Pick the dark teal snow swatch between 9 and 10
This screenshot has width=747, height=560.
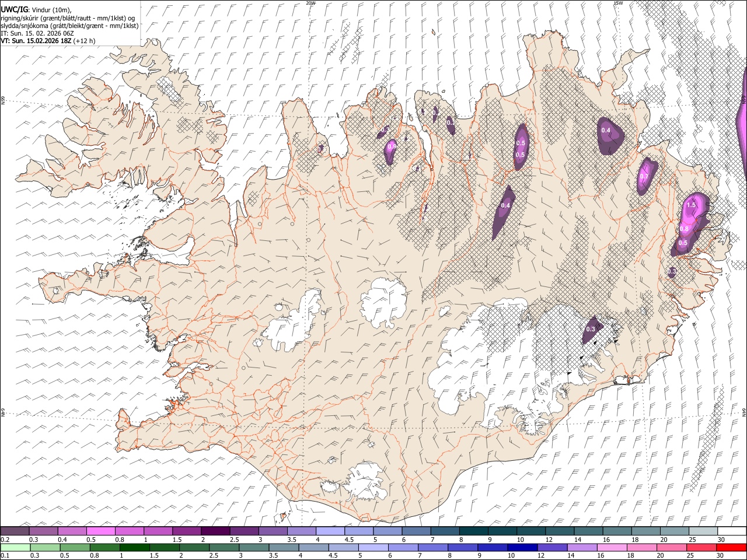pyautogui.click(x=502, y=531)
